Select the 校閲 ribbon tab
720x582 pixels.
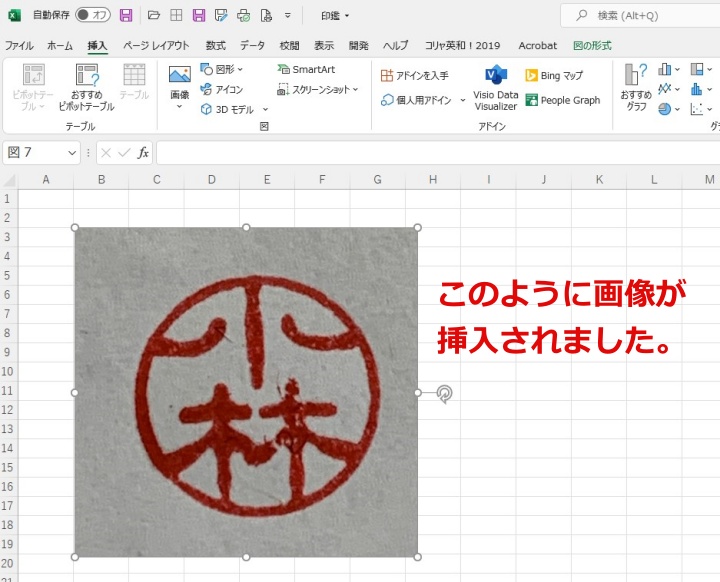click(x=289, y=45)
